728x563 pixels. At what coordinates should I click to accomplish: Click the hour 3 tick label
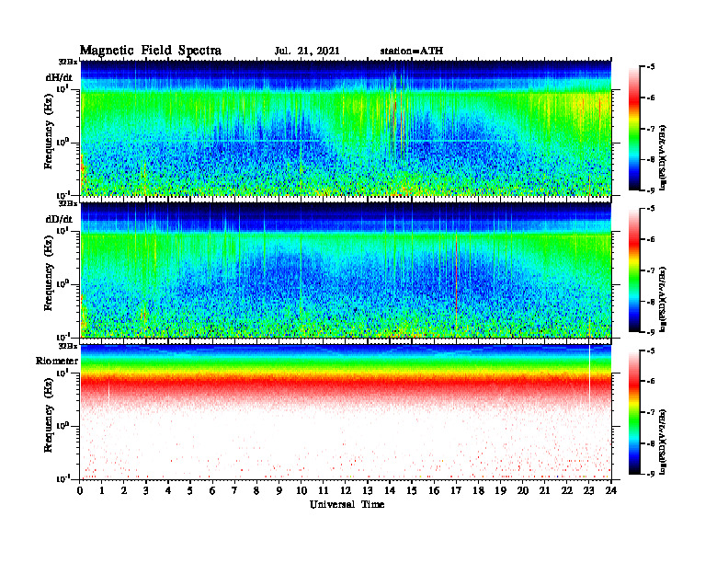[x=146, y=490]
